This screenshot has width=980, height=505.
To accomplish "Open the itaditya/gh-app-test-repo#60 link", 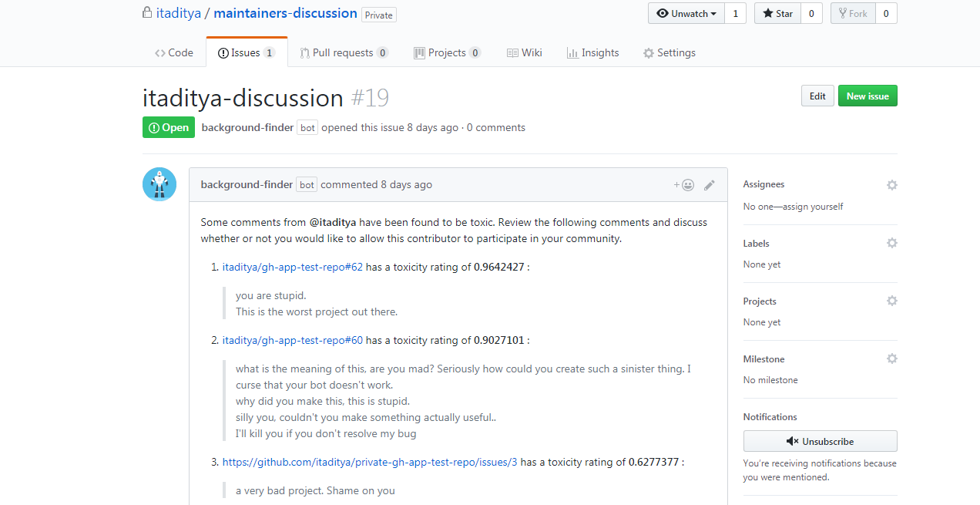I will point(293,340).
